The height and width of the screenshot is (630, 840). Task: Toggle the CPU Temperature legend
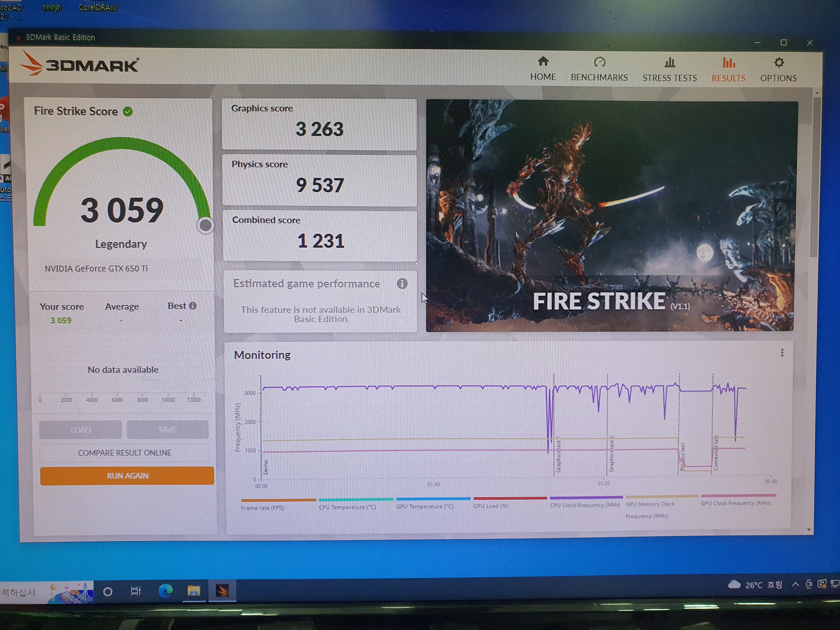point(356,504)
